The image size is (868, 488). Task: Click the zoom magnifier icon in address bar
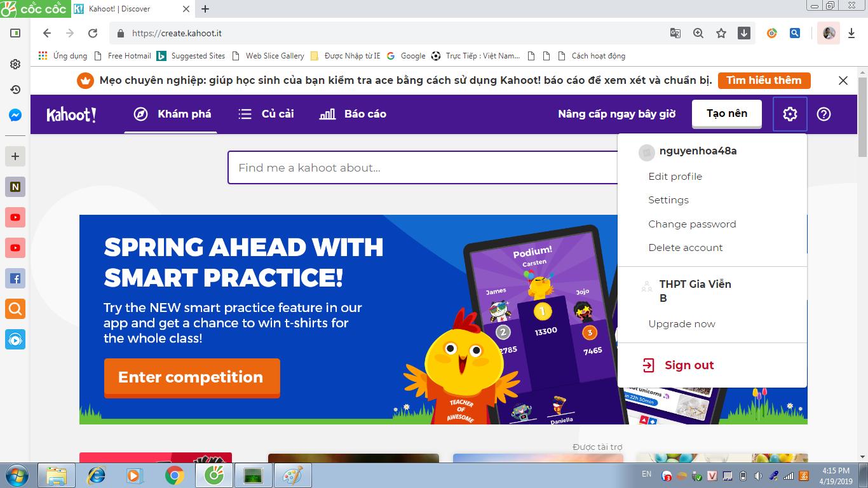698,33
